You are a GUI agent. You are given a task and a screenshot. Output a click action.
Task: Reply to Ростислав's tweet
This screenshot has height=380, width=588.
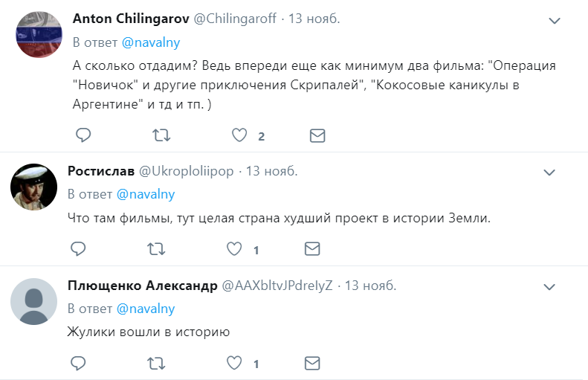[x=78, y=248]
